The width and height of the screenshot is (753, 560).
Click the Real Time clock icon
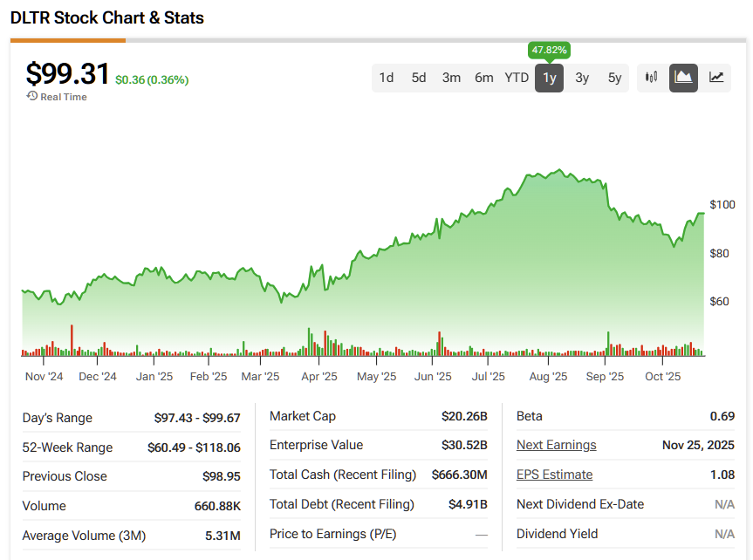click(x=32, y=96)
